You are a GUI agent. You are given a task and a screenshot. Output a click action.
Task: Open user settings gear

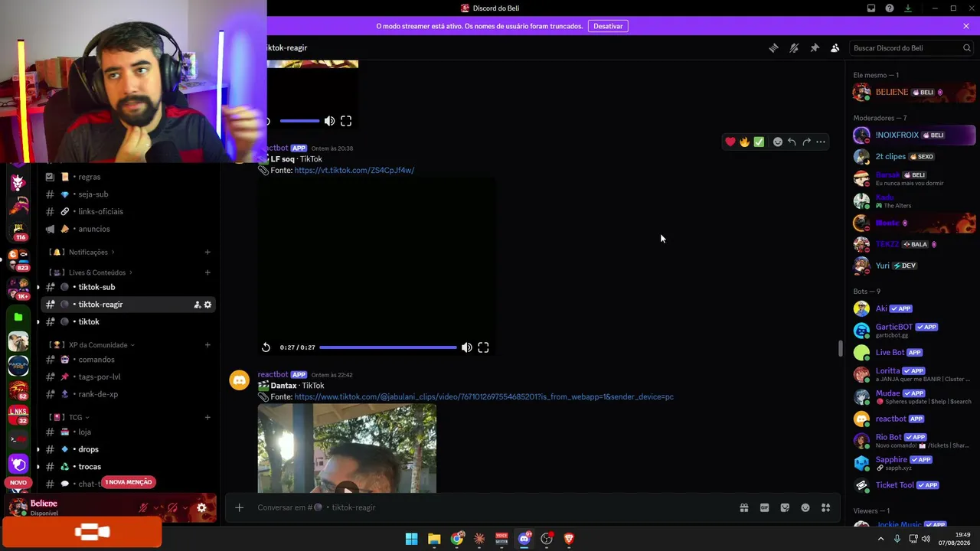click(x=201, y=507)
